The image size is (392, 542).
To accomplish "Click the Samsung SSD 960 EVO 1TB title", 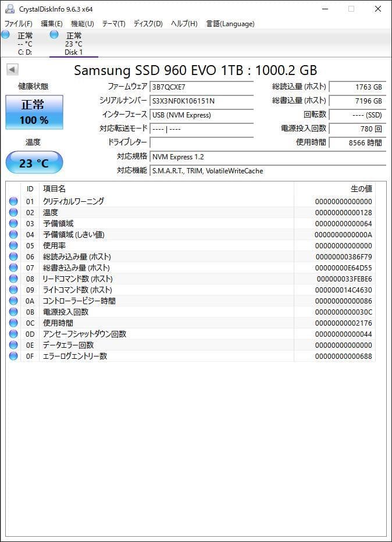I will point(195,70).
